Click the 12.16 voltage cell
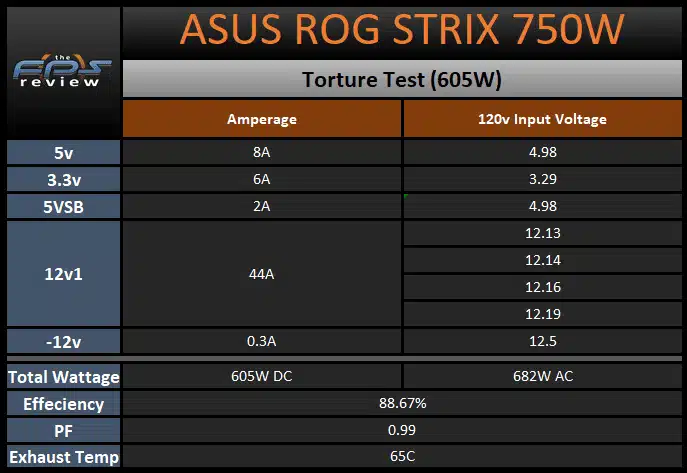The height and width of the screenshot is (473, 687). [x=542, y=287]
